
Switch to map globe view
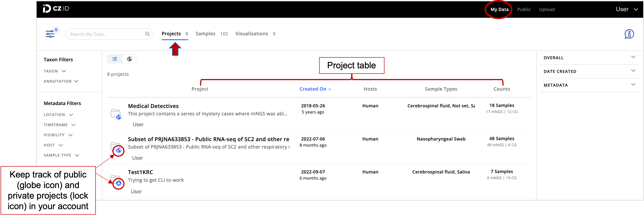coord(130,59)
